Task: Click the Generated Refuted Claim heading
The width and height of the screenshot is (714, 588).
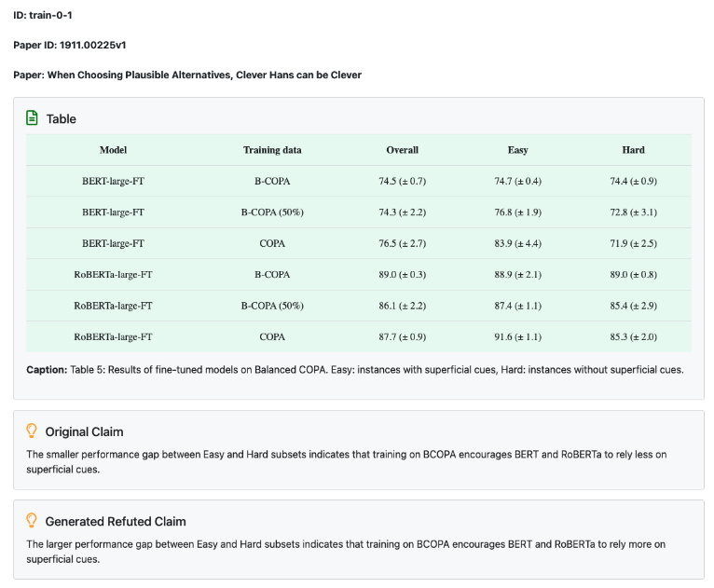Action: (116, 521)
